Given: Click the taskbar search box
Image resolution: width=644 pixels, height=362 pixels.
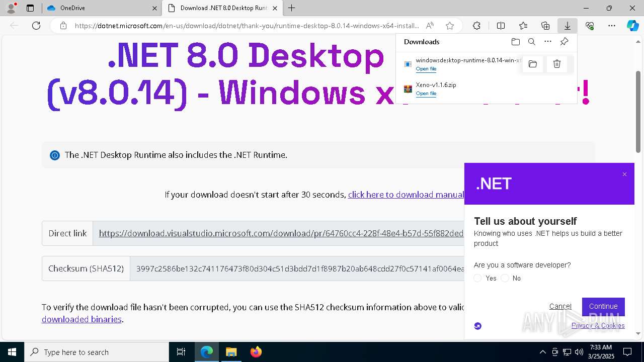Looking at the screenshot, I should [x=97, y=352].
